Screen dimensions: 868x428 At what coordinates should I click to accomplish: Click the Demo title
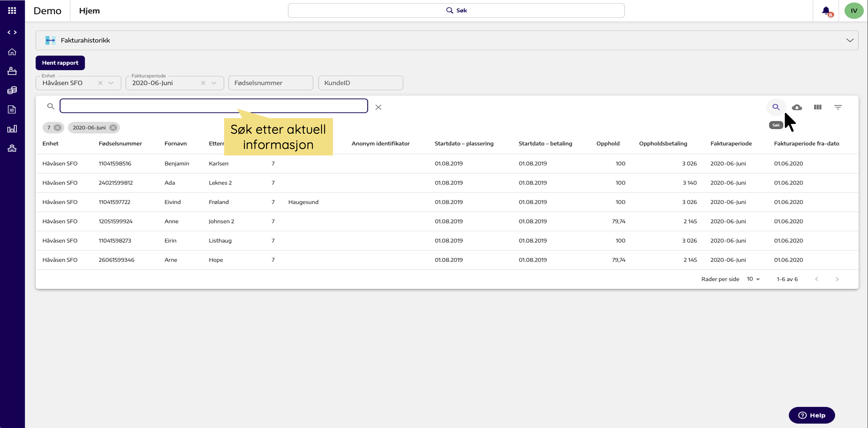47,11
